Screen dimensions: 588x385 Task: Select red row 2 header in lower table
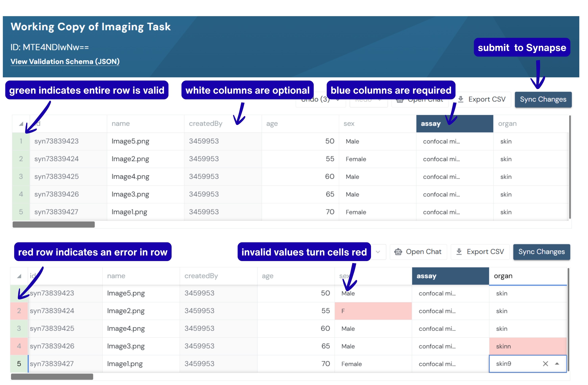19,311
